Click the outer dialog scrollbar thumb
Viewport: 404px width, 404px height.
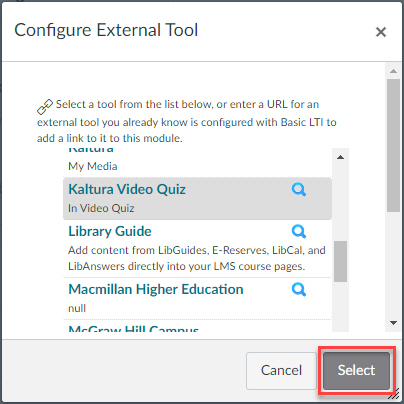point(393,145)
